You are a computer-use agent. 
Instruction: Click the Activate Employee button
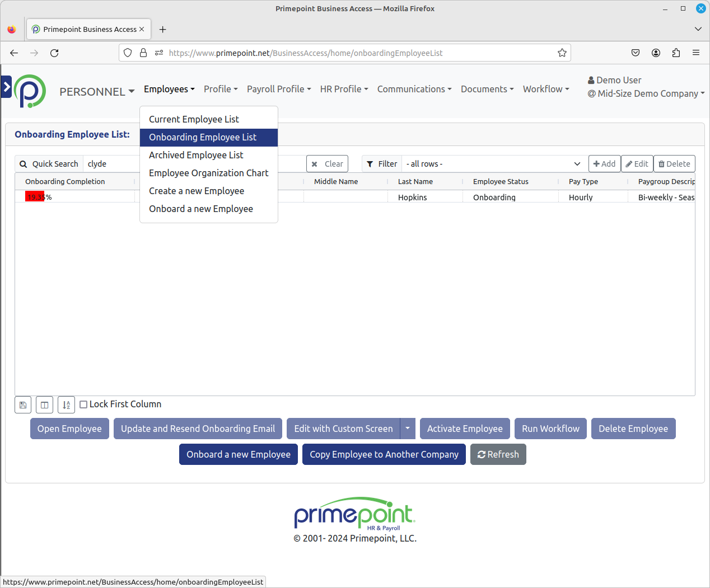(x=465, y=429)
